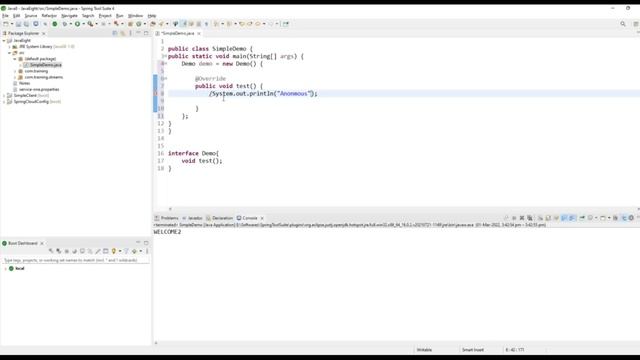This screenshot has height=360, width=640.
Task: Open the Refactor menu
Action: [49, 16]
